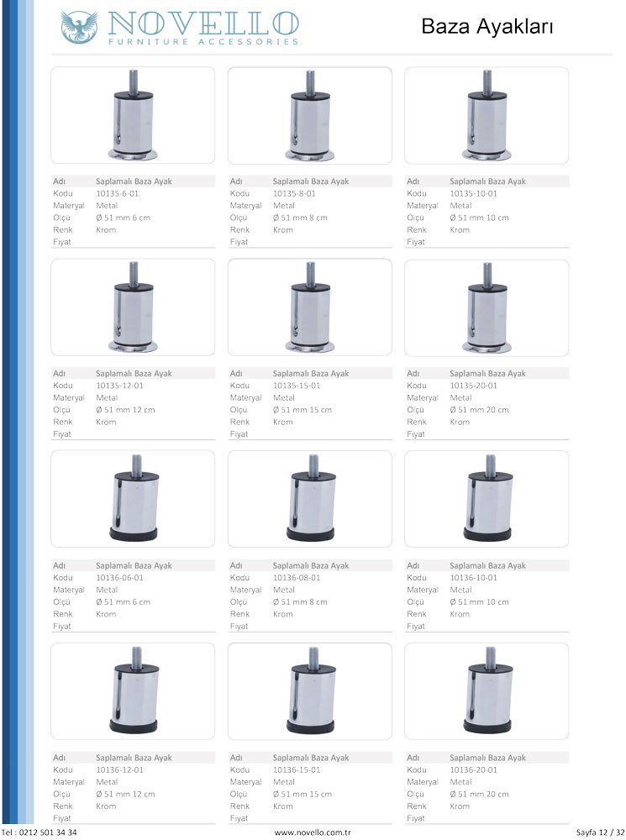Viewport: 626px width, 840px height.
Task: Click the NOVELLO brand name text
Action: tap(200, 23)
